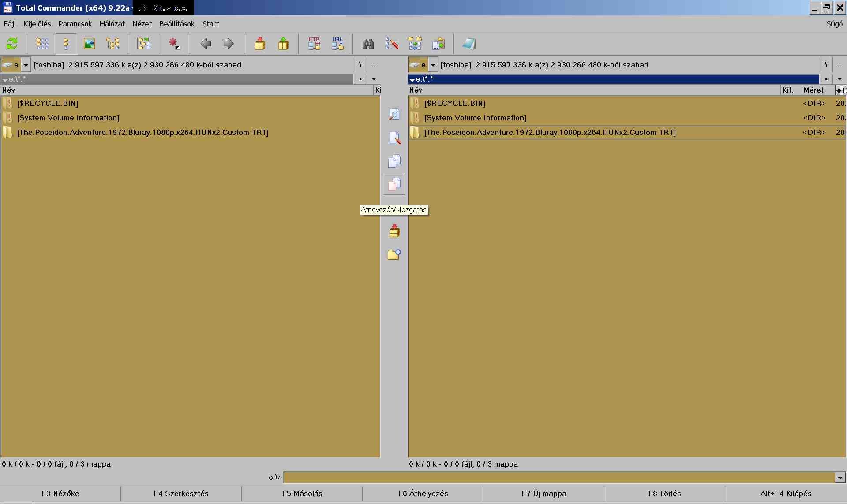The height and width of the screenshot is (504, 847).
Task: Click the F3 Nézőke button
Action: click(60, 493)
